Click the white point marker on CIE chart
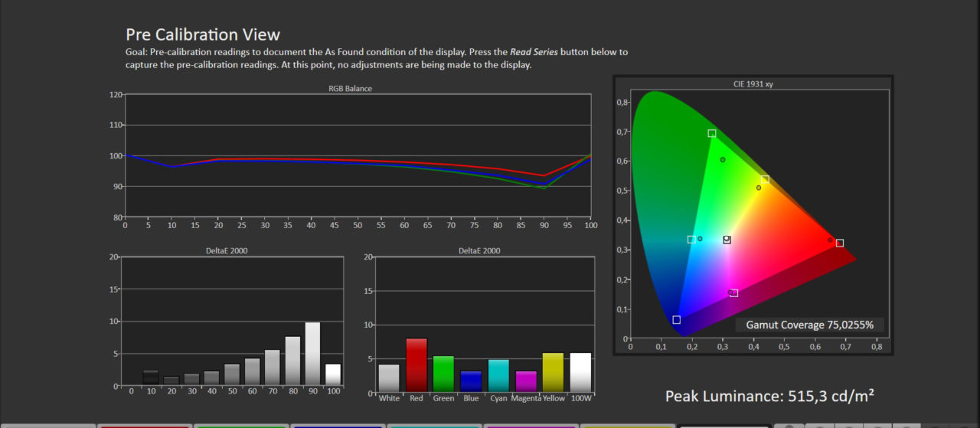 pos(727,240)
